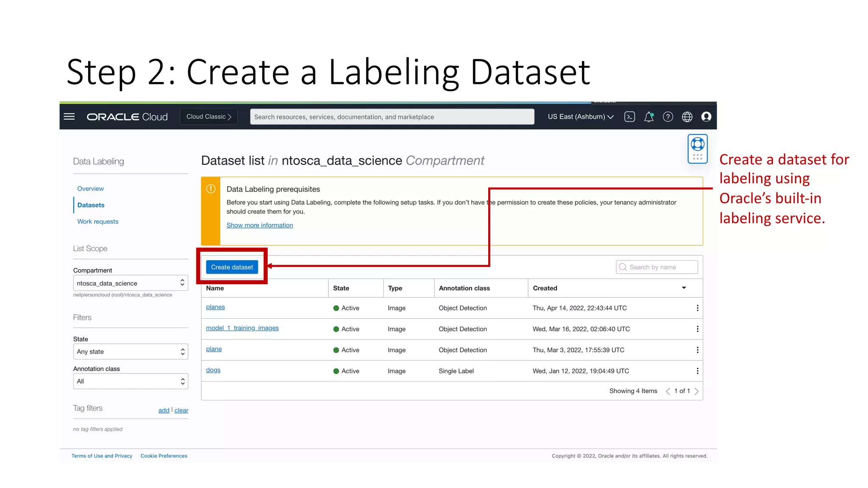Open actions menu for planes dataset

[697, 308]
